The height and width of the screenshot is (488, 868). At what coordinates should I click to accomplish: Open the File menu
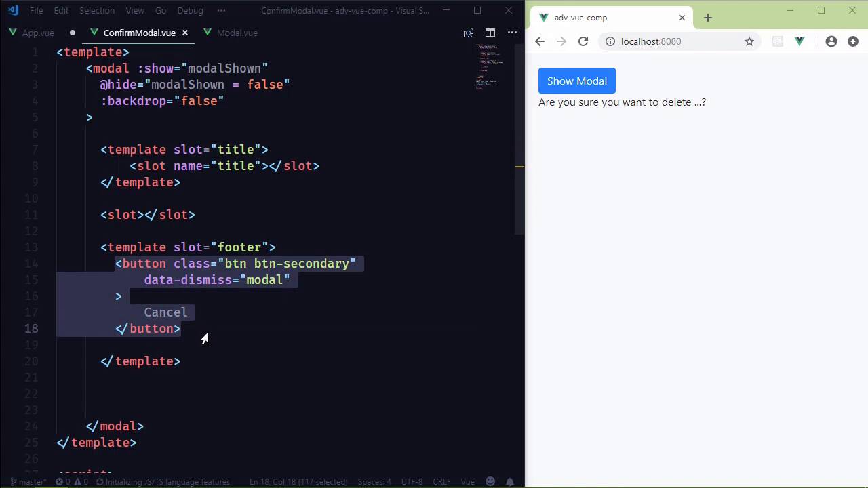coord(37,10)
